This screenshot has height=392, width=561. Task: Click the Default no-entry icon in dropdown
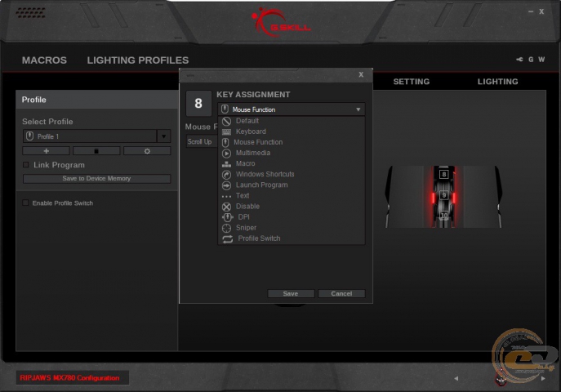tap(226, 121)
